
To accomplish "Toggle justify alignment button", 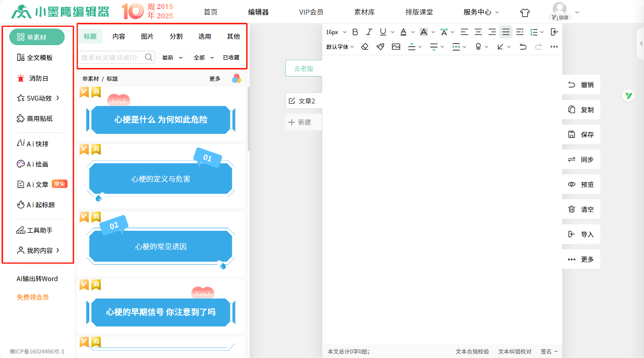I will click(506, 32).
